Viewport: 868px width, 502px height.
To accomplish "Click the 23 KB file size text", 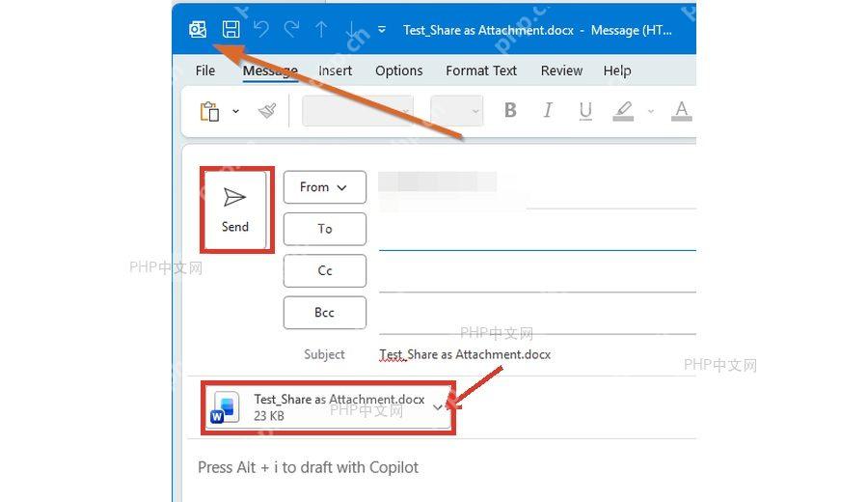I will coord(269,416).
